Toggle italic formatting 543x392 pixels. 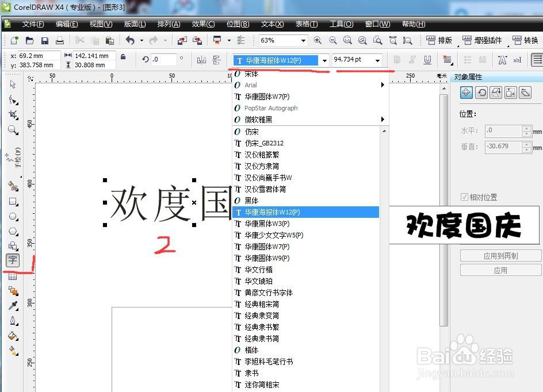pyautogui.click(x=412, y=60)
